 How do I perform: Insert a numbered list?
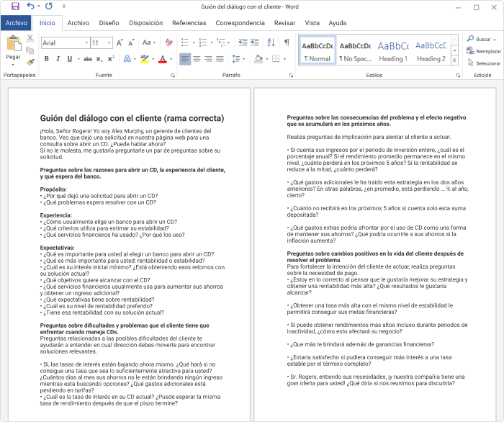click(203, 42)
